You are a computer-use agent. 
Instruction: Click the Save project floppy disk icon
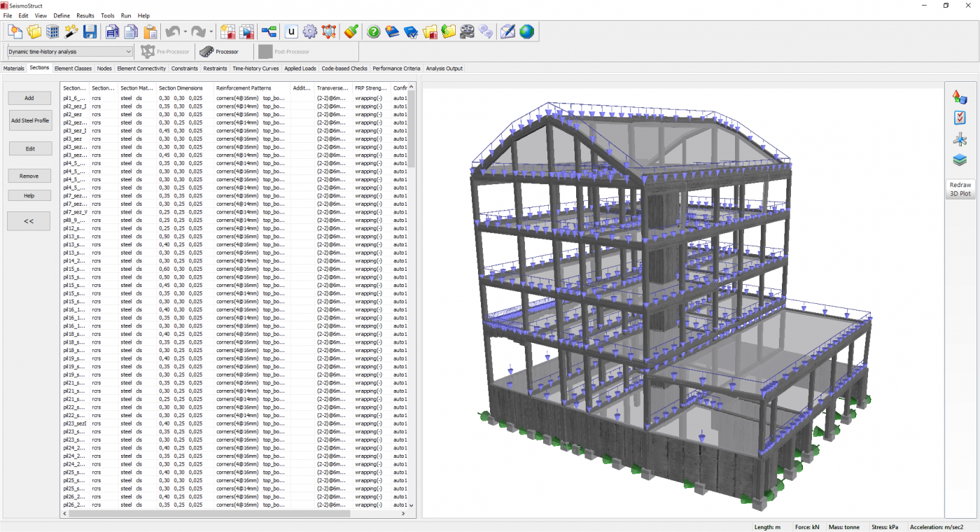[x=90, y=31]
